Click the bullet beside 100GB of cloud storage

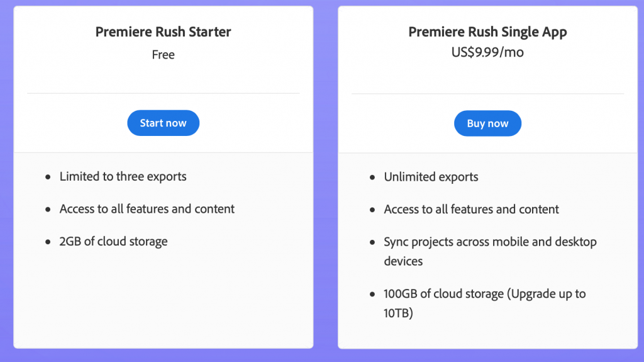click(x=372, y=294)
